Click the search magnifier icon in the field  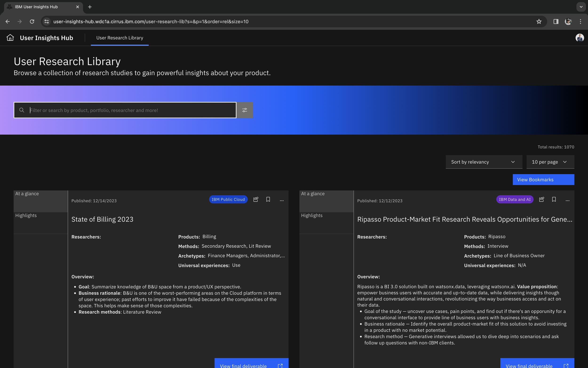22,110
